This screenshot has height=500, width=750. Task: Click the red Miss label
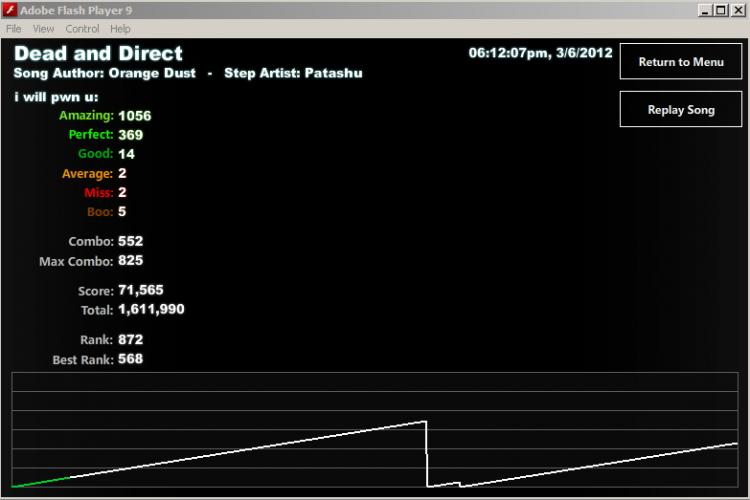tap(99, 192)
